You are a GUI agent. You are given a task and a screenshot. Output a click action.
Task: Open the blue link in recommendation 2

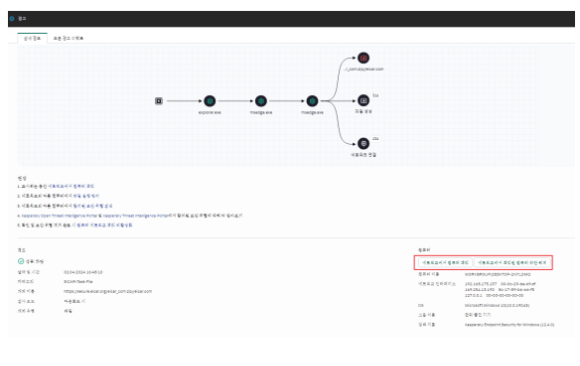[86, 196]
